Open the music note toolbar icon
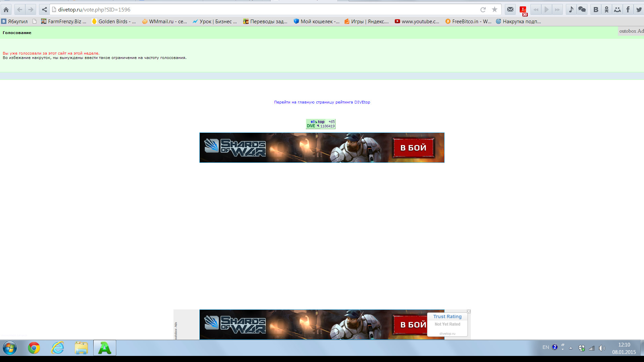The image size is (644, 362). (x=571, y=10)
